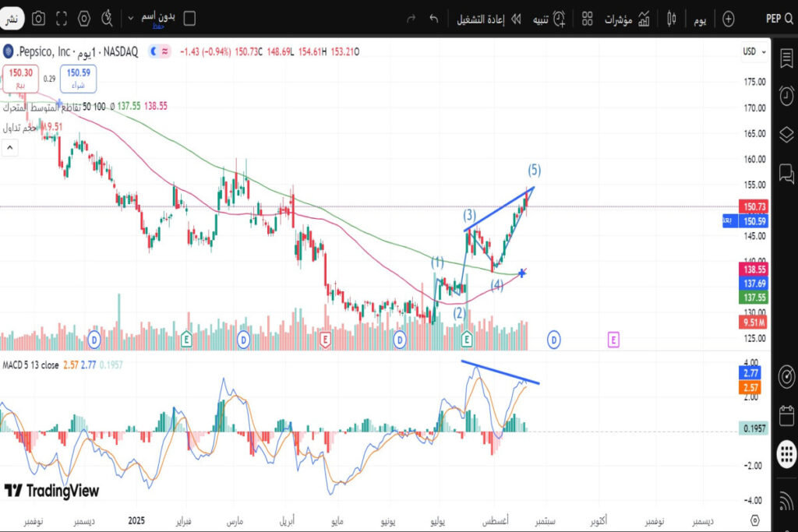Click the 175.00 price scale value
Image resolution: width=798 pixels, height=532 pixels.
click(x=754, y=82)
